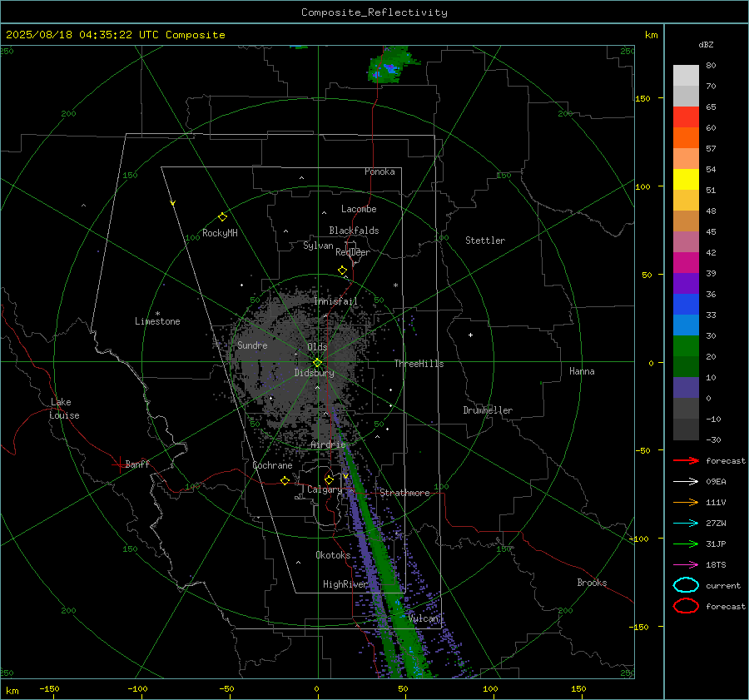Click the magenta 18TS arrow icon
Image resolution: width=749 pixels, height=700 pixels.
(x=686, y=565)
